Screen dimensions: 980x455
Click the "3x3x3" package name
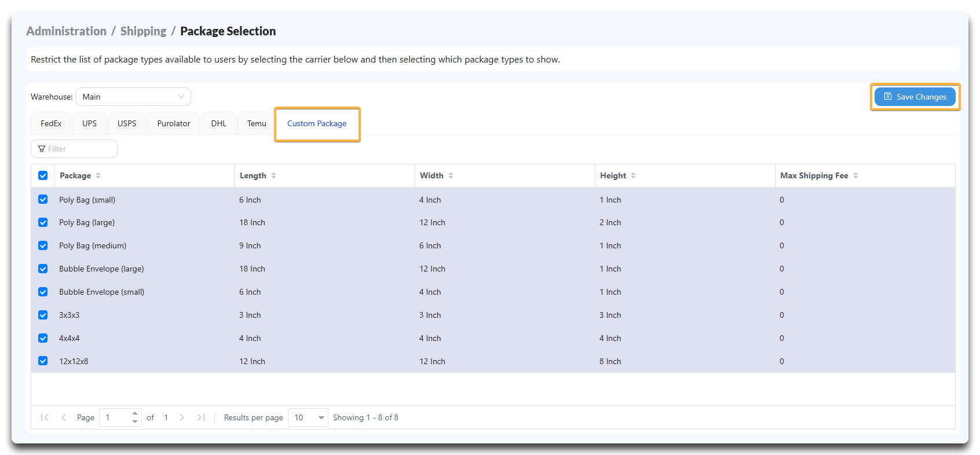click(x=69, y=315)
